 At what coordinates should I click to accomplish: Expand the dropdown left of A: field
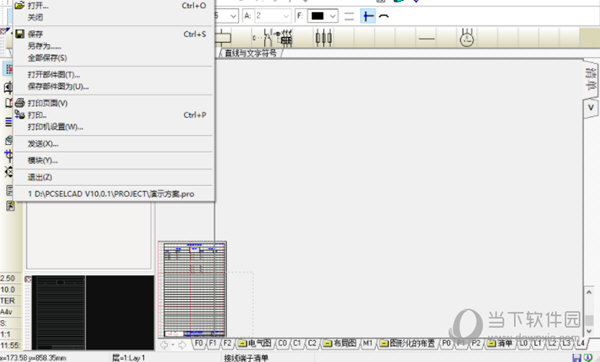coord(233,16)
